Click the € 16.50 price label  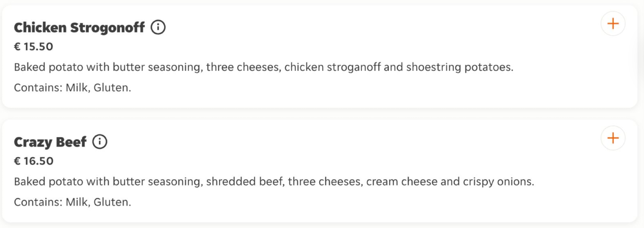(x=33, y=161)
